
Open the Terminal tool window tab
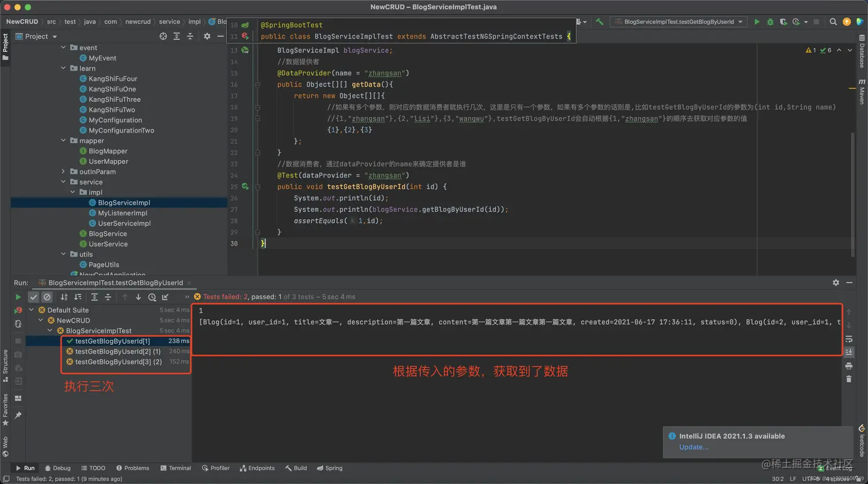(x=175, y=468)
